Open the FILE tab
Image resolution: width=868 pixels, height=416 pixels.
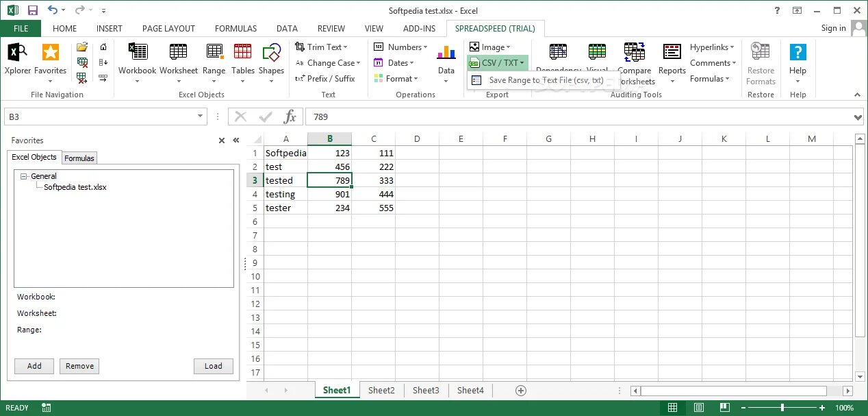(21, 29)
